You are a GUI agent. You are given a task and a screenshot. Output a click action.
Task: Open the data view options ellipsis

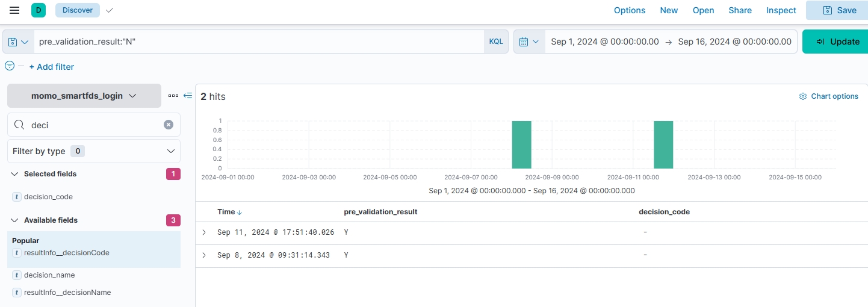[x=173, y=96]
